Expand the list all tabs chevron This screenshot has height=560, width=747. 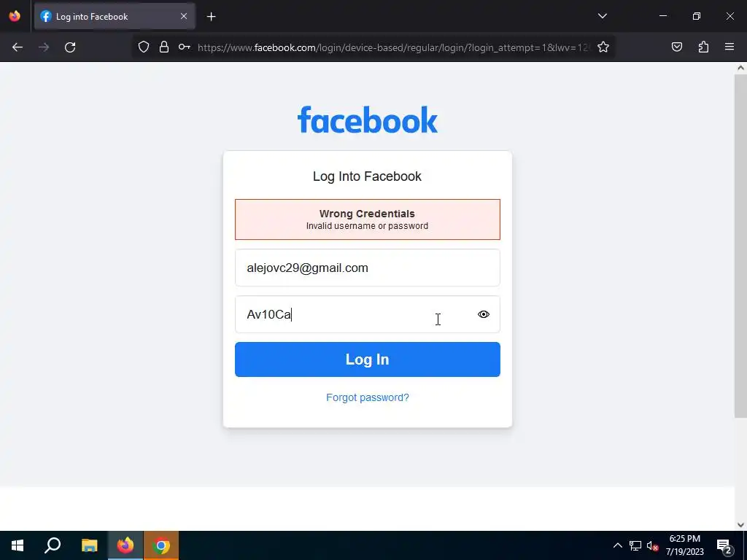602,16
